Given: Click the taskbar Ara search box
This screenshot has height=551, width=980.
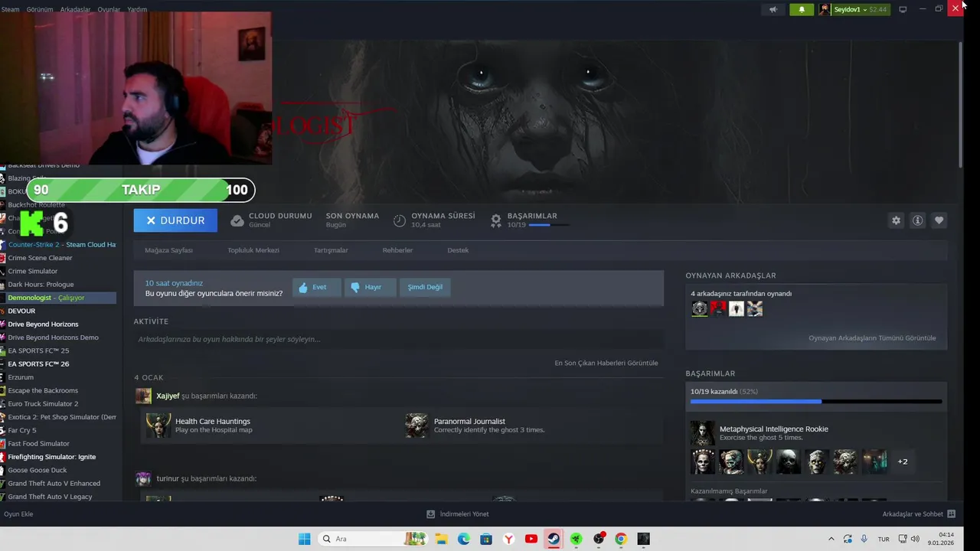Looking at the screenshot, I should click(x=374, y=539).
